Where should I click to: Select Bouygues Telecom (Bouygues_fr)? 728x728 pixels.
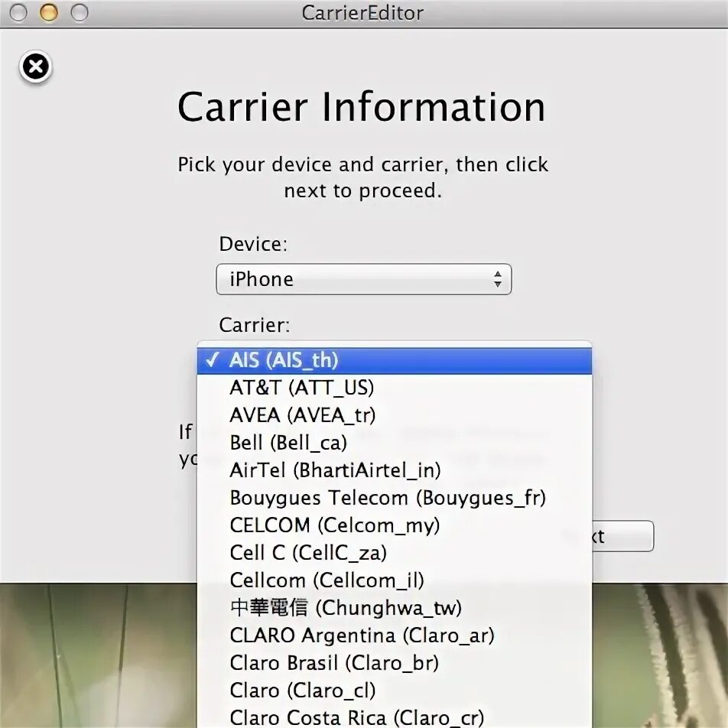point(394,498)
